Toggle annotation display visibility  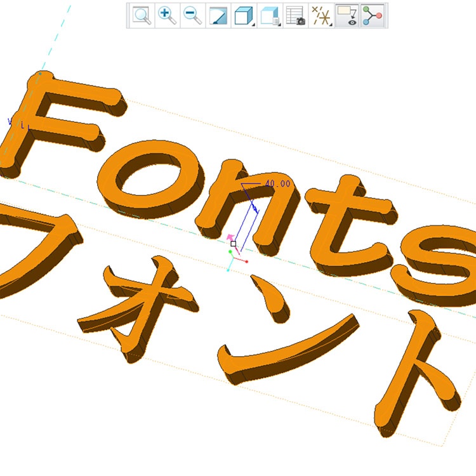click(x=347, y=16)
